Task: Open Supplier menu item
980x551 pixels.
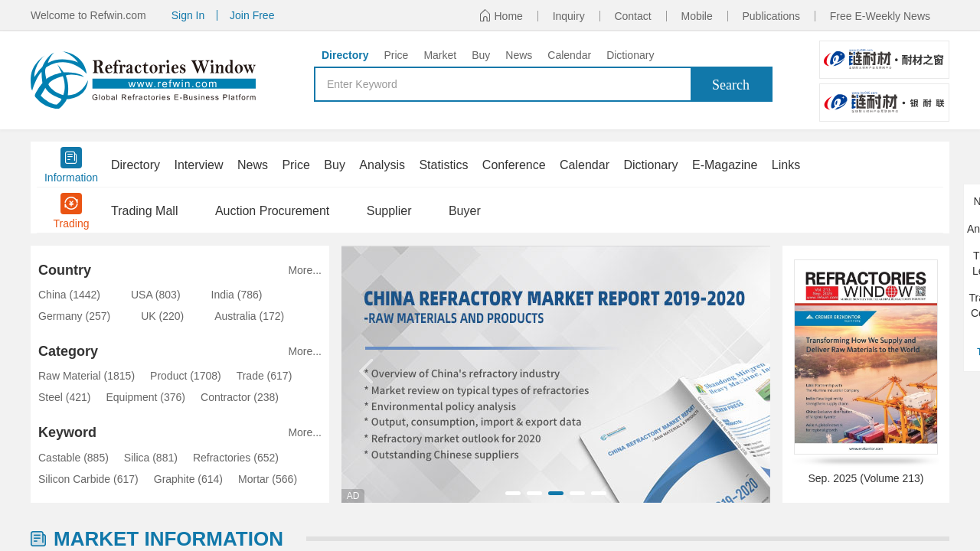Action: pos(389,210)
